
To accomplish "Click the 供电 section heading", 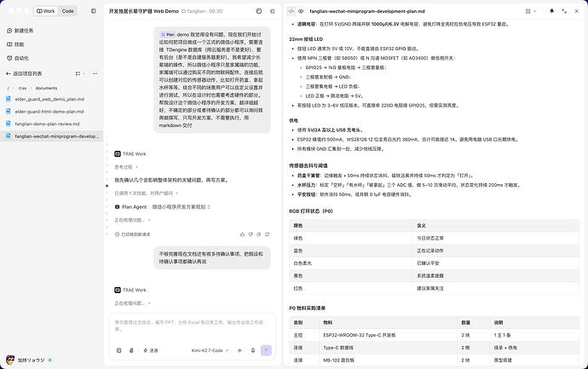I will (294, 120).
